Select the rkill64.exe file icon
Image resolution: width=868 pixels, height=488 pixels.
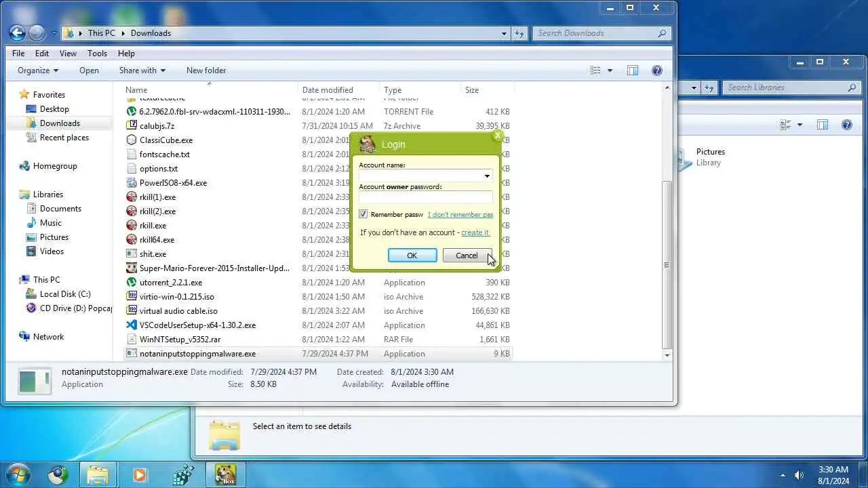click(x=132, y=240)
